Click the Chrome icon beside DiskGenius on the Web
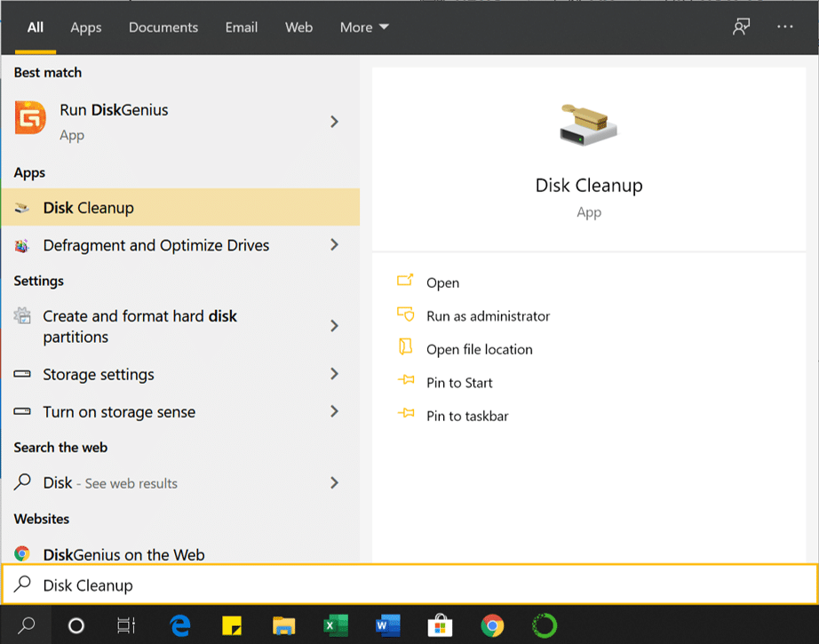The width and height of the screenshot is (819, 644). pos(22,553)
